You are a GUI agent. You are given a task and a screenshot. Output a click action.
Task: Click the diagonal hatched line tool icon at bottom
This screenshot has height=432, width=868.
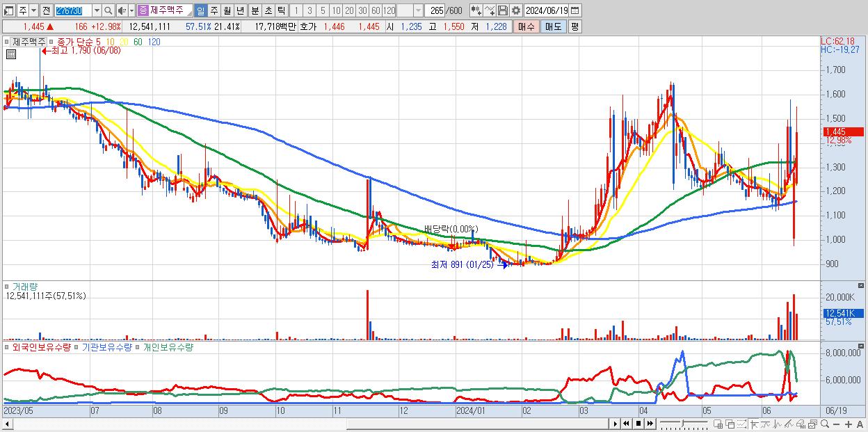(789, 424)
